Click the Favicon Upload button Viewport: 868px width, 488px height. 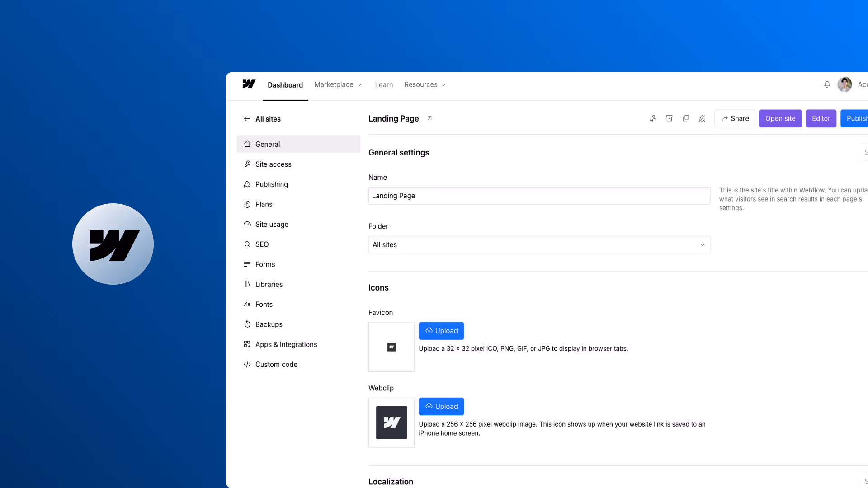click(x=441, y=331)
